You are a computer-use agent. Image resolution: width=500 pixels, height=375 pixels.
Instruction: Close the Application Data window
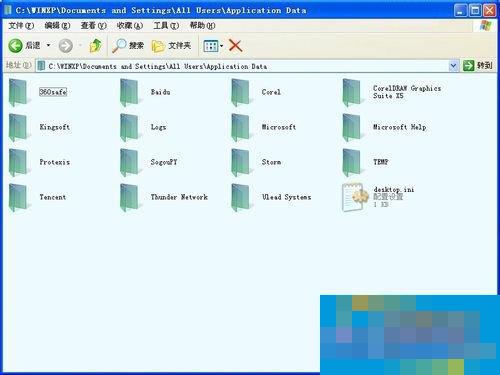490,10
